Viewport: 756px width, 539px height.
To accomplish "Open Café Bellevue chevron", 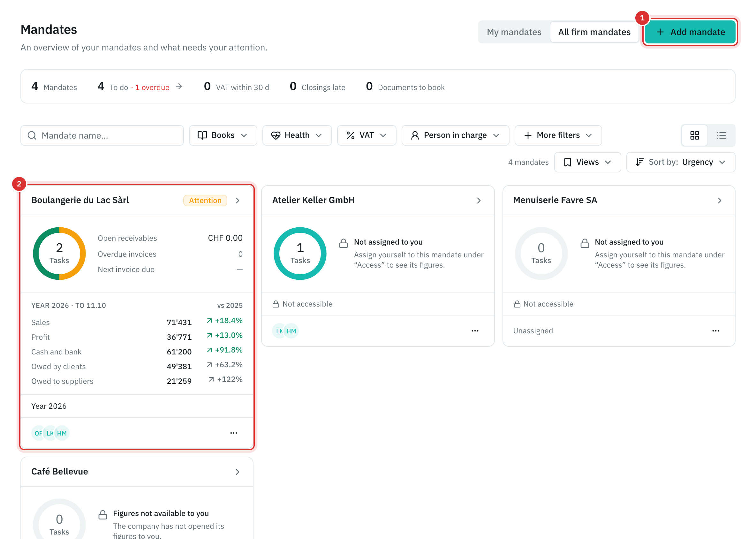I will (237, 472).
